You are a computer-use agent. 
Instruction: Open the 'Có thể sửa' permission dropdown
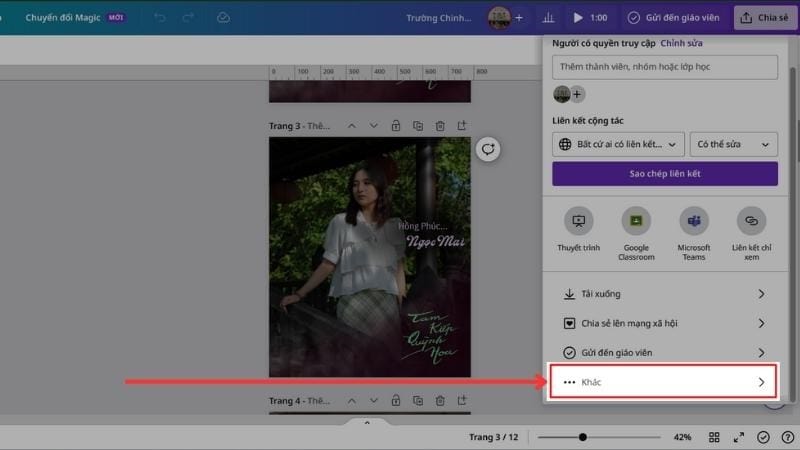pyautogui.click(x=733, y=144)
